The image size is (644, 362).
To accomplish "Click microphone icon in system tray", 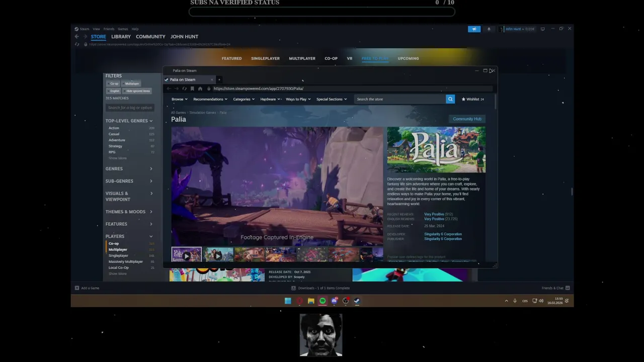I will pyautogui.click(x=515, y=301).
